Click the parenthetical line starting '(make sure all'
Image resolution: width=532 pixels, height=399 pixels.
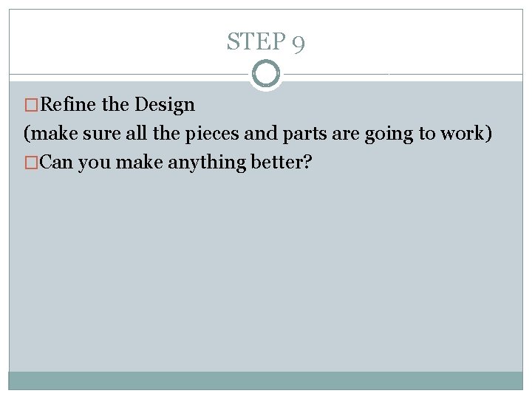(258, 134)
